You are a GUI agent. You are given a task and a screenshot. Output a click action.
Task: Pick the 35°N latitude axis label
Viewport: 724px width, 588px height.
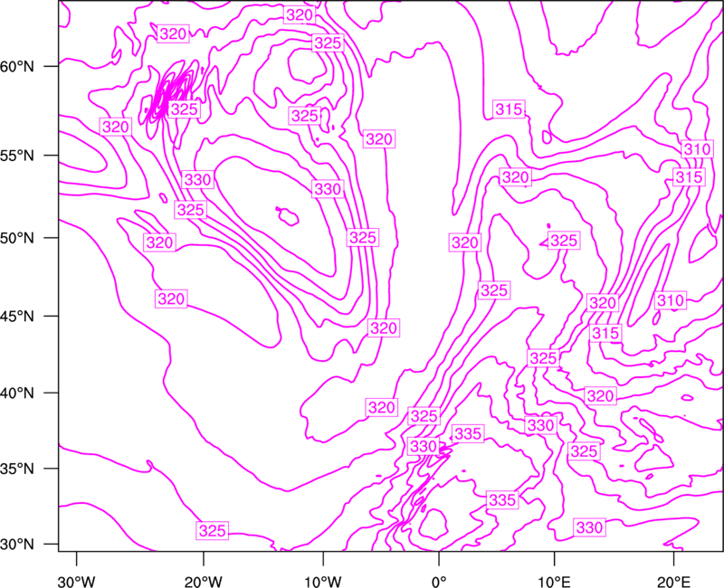click(x=17, y=469)
